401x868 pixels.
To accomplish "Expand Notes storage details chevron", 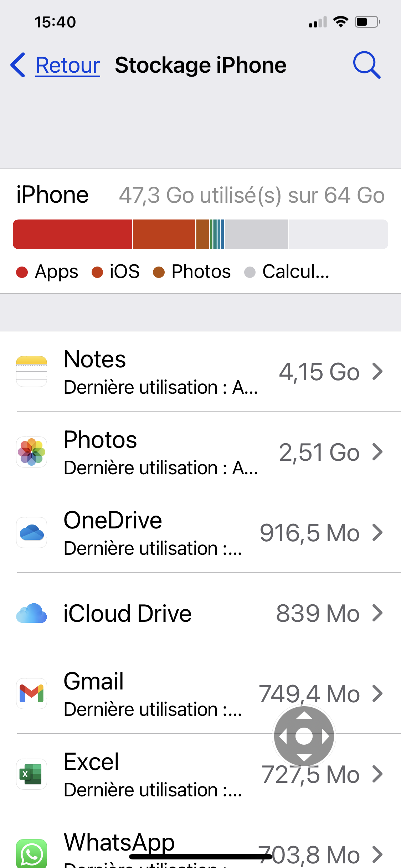I will coord(377,371).
